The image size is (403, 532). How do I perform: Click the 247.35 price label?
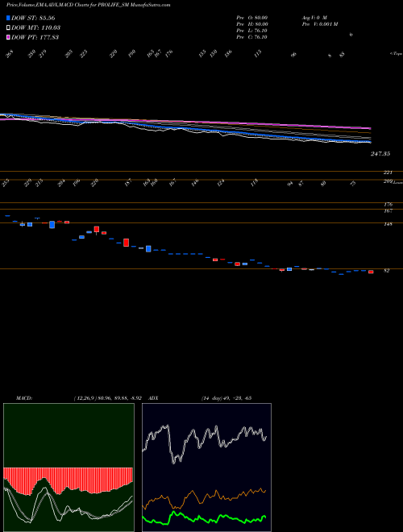(380, 154)
